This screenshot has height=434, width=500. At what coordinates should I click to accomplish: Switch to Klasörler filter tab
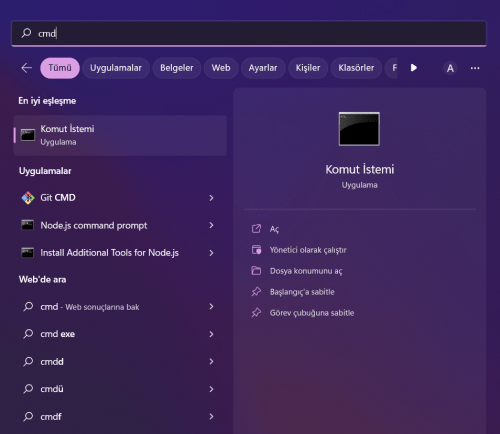(356, 68)
